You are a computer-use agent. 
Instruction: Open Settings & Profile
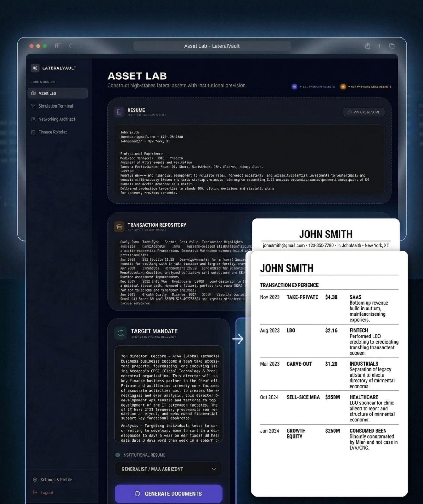pos(56,480)
